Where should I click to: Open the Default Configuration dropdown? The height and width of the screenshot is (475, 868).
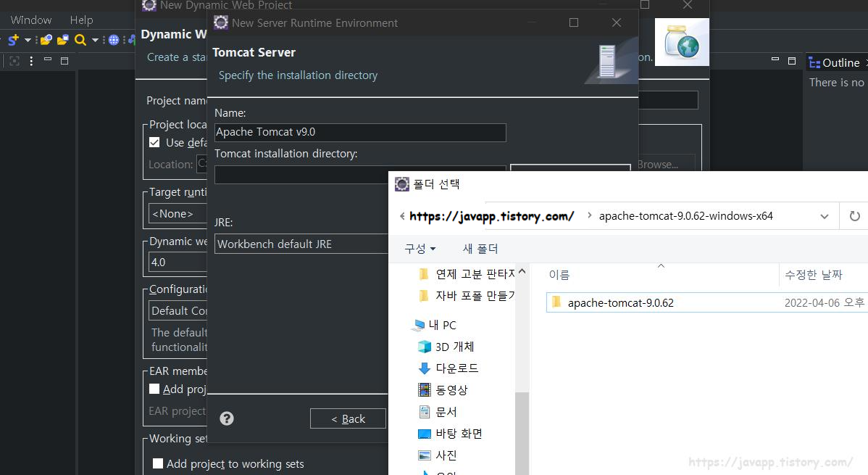[177, 311]
